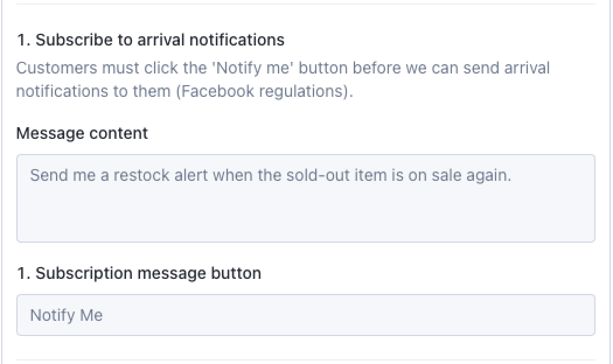Image resolution: width=613 pixels, height=364 pixels.
Task: Place cursor at end of 'on sale again.'
Action: 512,176
